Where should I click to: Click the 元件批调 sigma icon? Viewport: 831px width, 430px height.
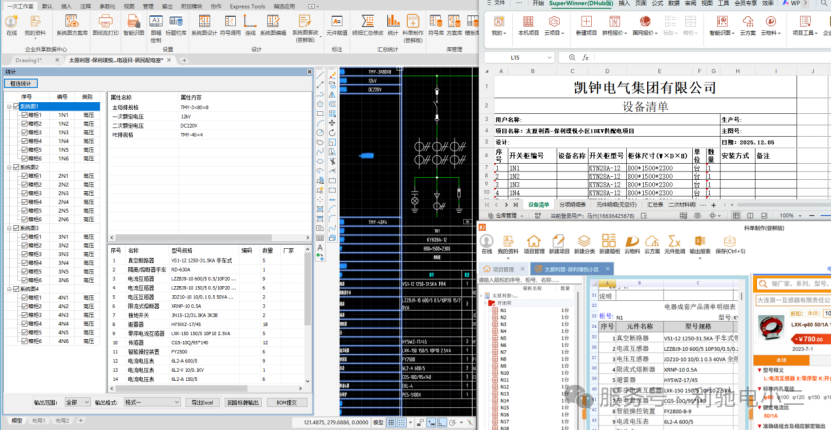coord(674,244)
